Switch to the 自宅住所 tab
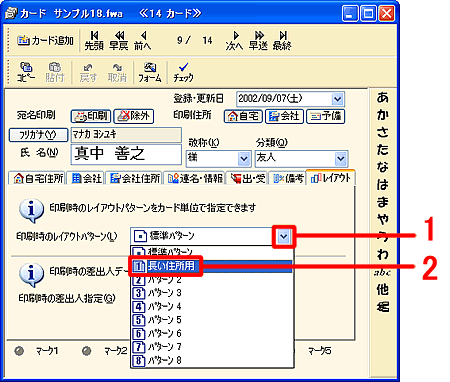Image resolution: width=450 pixels, height=382 pixels. (x=37, y=178)
